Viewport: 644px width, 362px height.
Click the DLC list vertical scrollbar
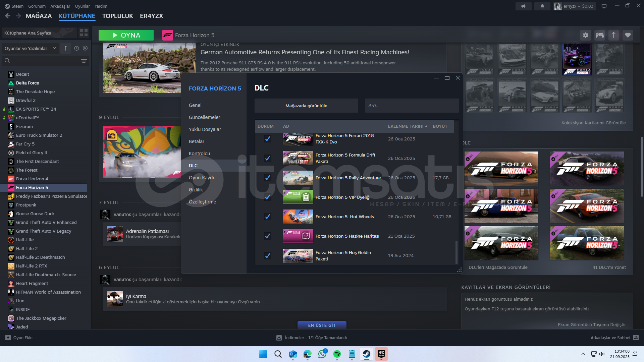(x=456, y=252)
